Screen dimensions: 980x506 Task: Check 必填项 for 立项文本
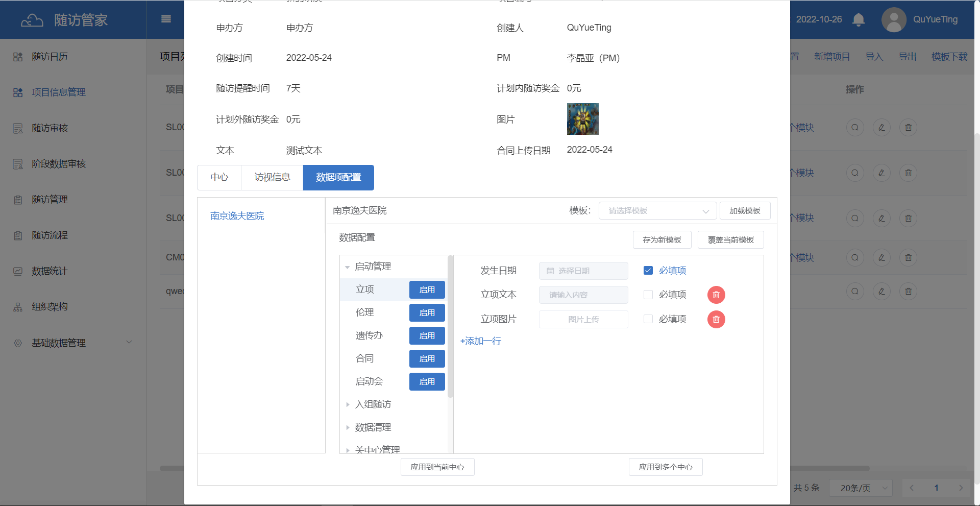pos(648,295)
